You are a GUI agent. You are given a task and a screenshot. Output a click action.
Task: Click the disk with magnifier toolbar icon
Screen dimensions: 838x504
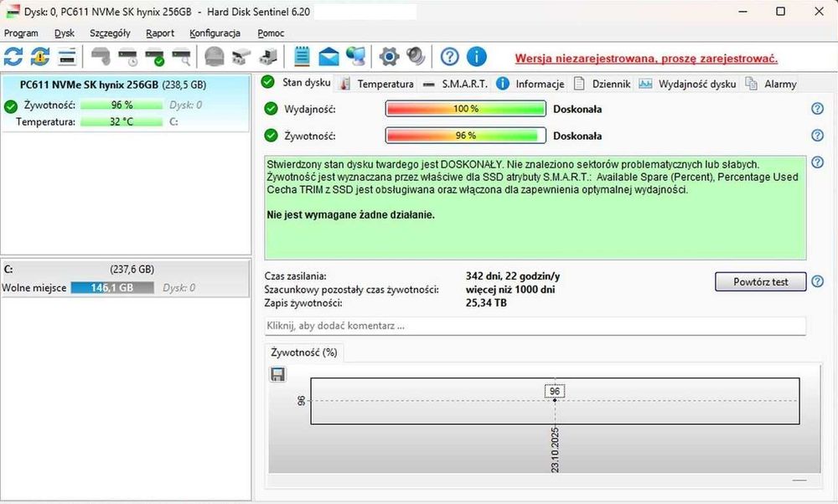182,57
